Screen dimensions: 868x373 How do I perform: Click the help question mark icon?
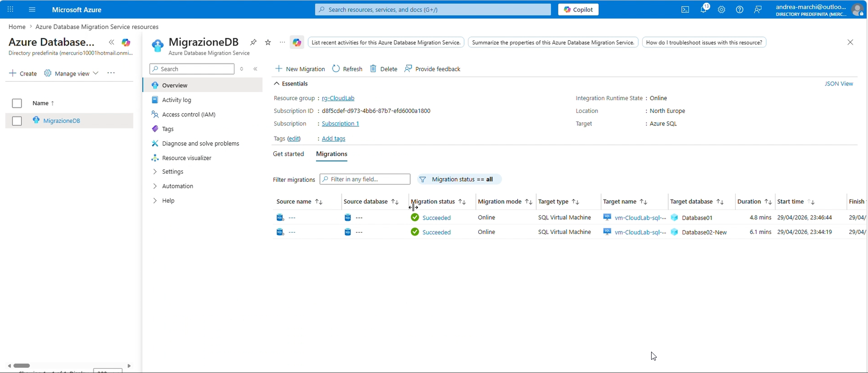click(x=739, y=9)
